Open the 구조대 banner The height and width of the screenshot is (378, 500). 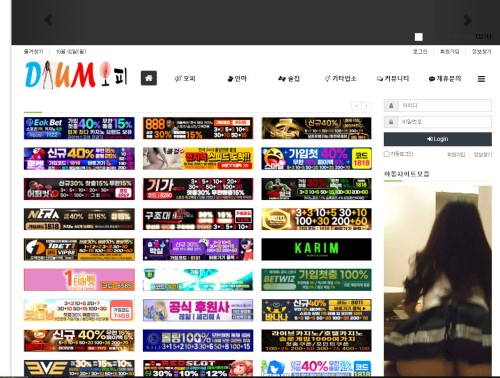point(198,219)
